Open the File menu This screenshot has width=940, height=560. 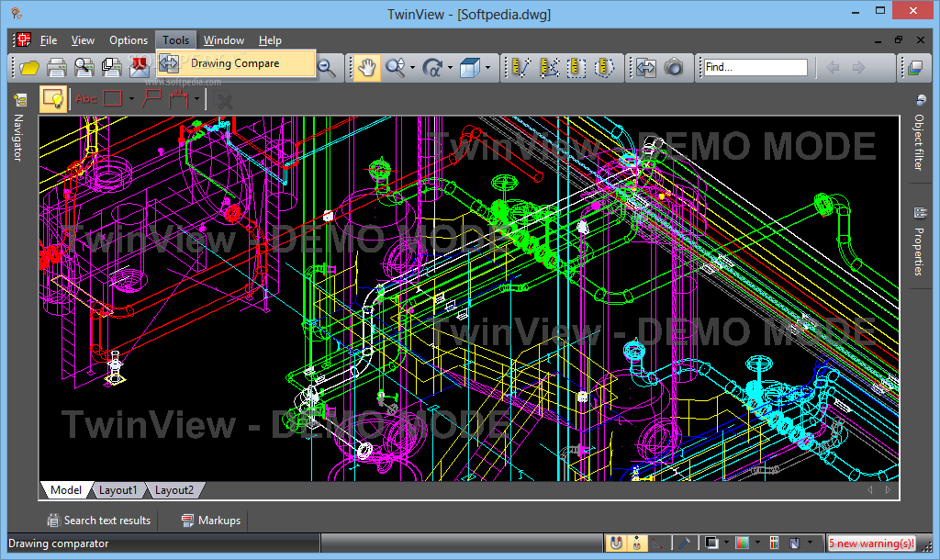49,40
